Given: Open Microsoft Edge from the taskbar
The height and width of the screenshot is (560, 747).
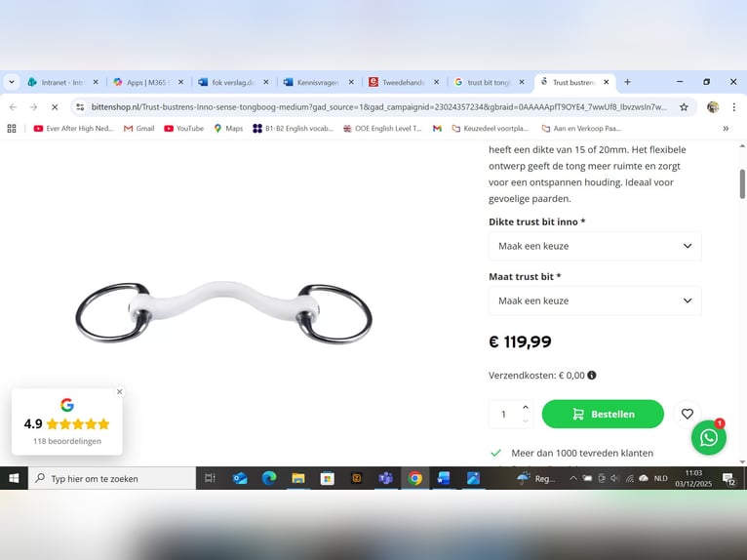Looking at the screenshot, I should pyautogui.click(x=269, y=478).
